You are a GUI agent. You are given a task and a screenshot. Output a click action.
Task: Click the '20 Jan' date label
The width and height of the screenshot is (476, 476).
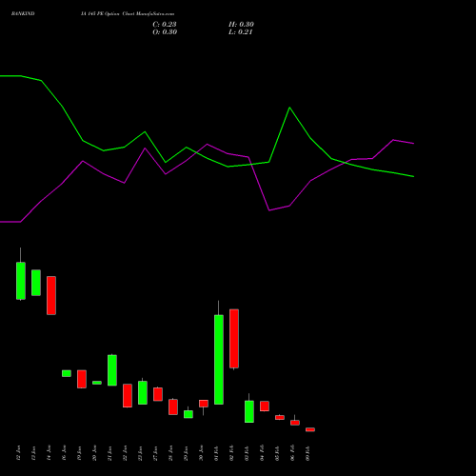tap(94, 453)
